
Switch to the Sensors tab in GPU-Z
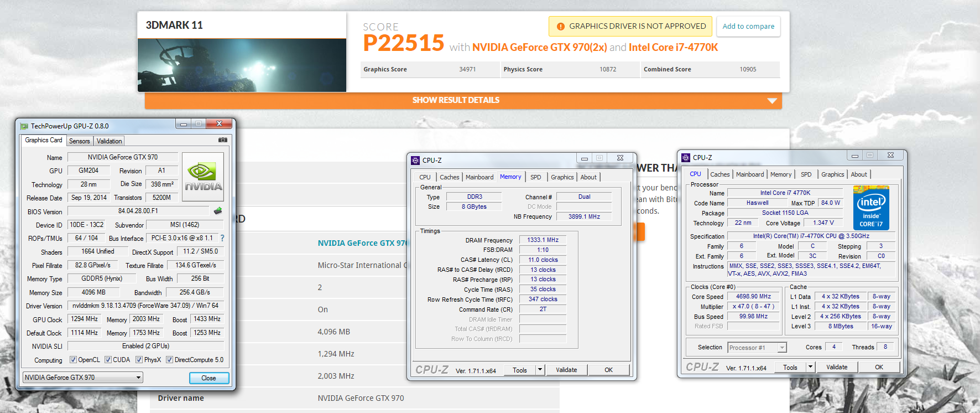click(80, 141)
